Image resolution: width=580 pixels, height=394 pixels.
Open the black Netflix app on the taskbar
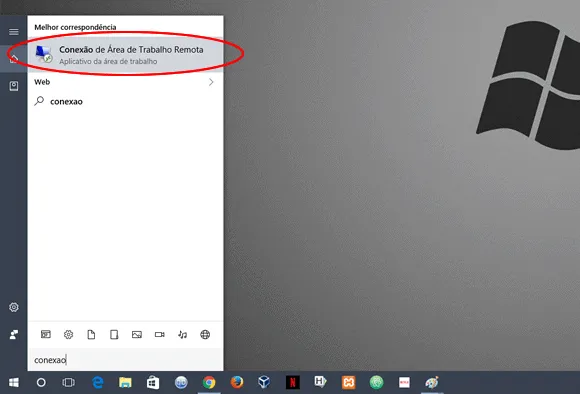click(293, 383)
